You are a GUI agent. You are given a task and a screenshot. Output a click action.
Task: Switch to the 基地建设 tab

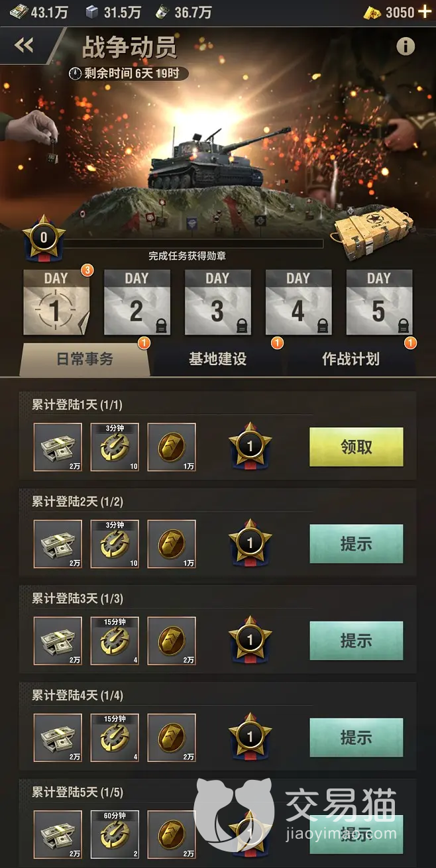point(217,359)
